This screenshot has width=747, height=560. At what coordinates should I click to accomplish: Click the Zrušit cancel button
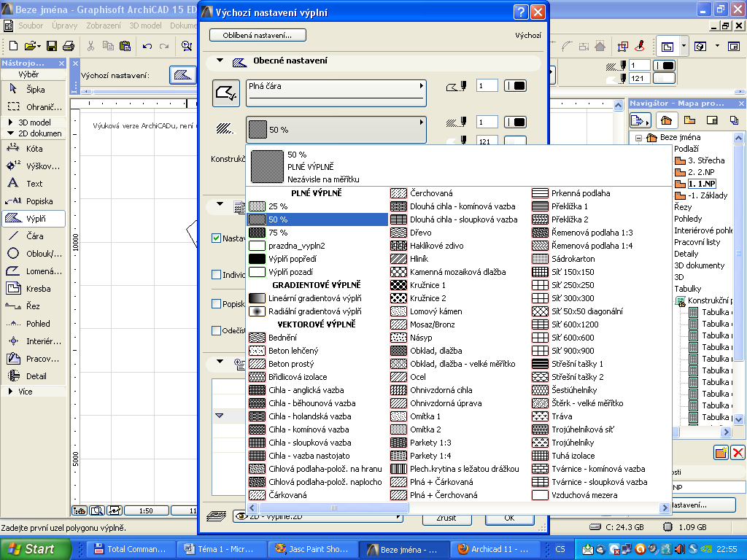(x=446, y=518)
